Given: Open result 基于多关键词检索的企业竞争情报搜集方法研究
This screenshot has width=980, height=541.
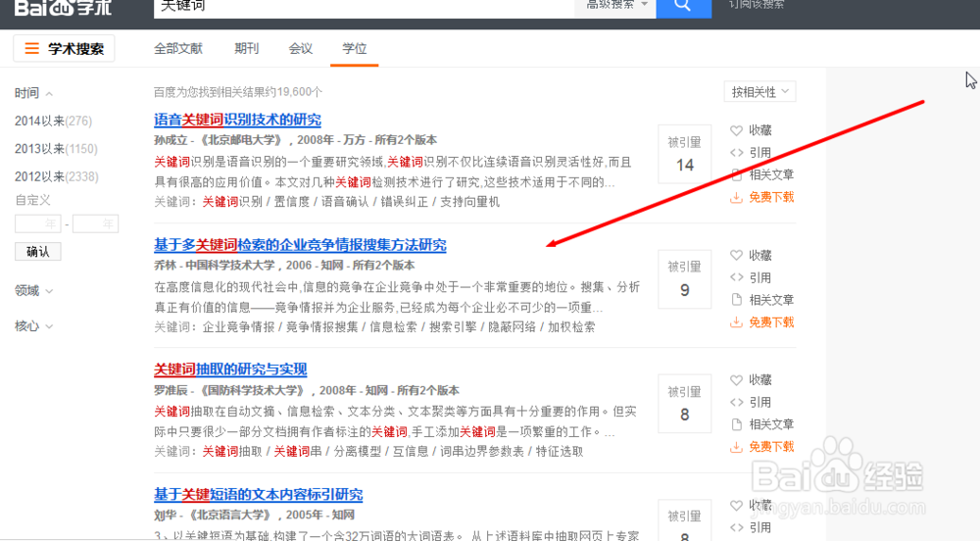Looking at the screenshot, I should [300, 245].
